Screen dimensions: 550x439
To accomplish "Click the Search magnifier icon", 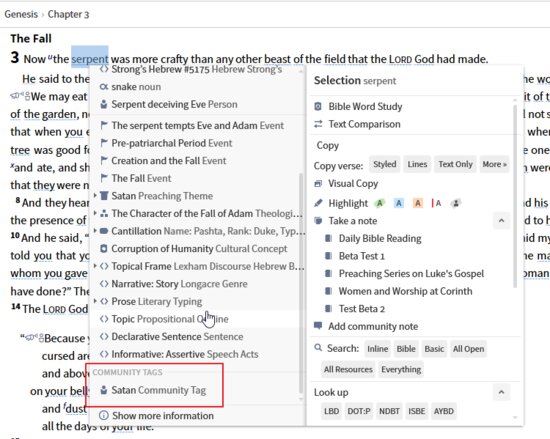I will 318,348.
